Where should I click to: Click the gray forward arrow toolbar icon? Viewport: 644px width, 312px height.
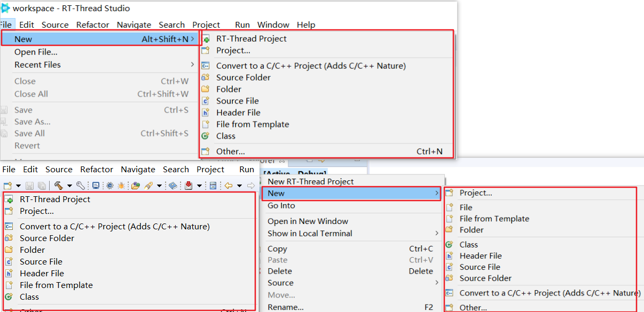[250, 186]
